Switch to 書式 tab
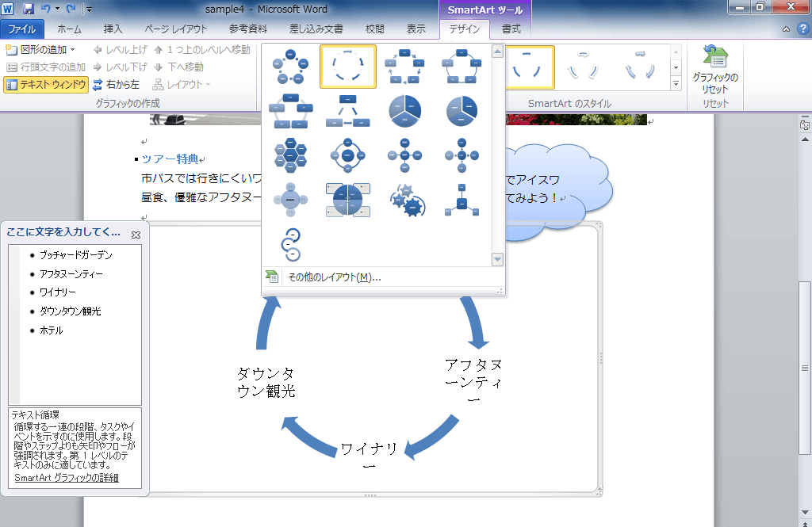Image resolution: width=812 pixels, height=527 pixels. [511, 29]
